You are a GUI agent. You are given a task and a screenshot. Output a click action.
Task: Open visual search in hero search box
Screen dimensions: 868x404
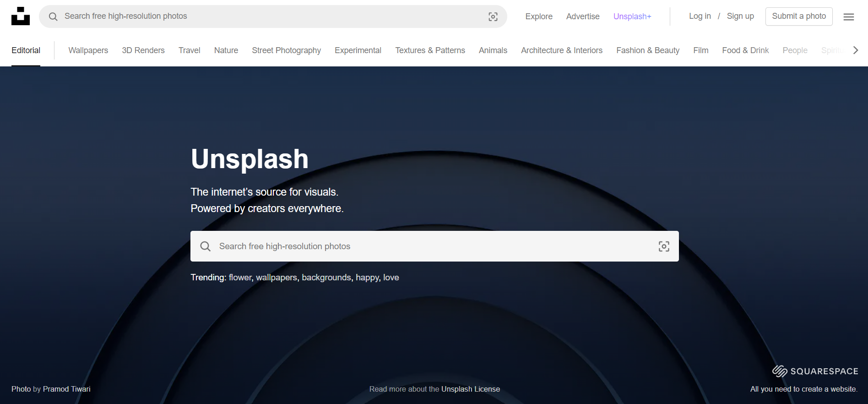click(664, 246)
